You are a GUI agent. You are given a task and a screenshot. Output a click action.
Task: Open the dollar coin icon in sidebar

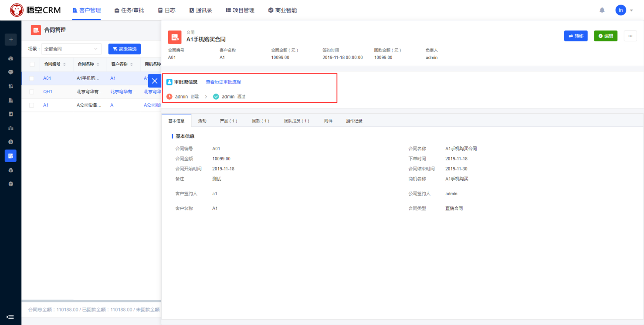click(10, 142)
